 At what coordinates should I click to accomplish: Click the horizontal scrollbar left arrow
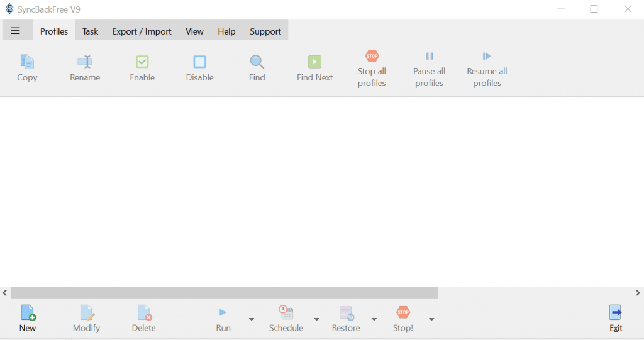pos(4,293)
